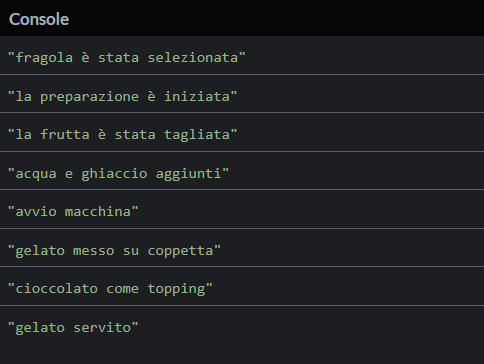
Task: Click the divider below "avvio macchina" entry
Action: coord(242,228)
